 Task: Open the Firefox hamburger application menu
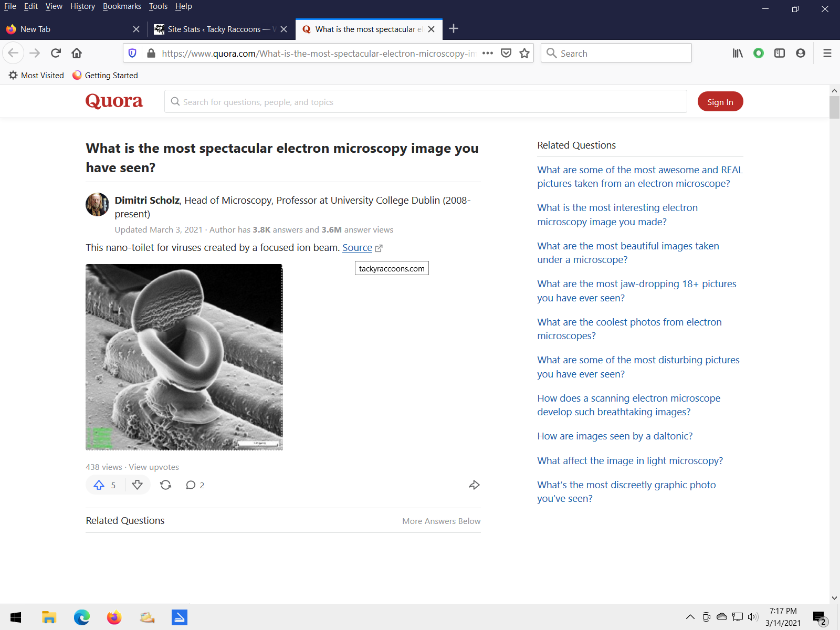click(827, 53)
